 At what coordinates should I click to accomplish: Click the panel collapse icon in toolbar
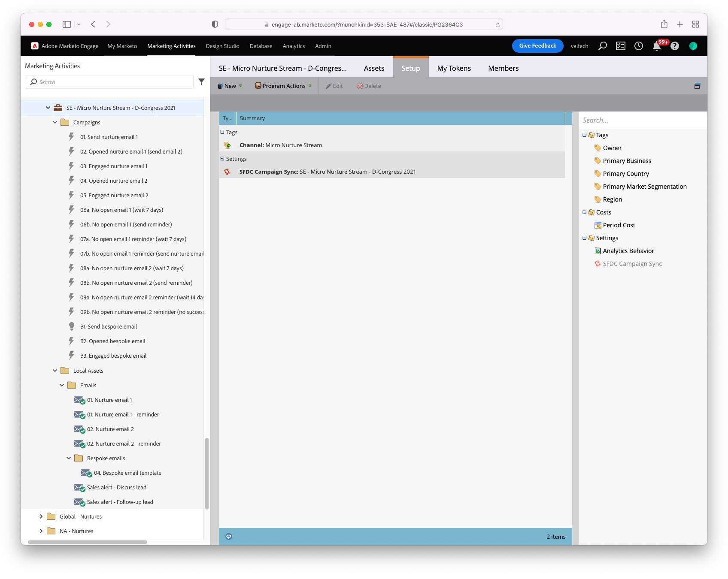click(697, 86)
